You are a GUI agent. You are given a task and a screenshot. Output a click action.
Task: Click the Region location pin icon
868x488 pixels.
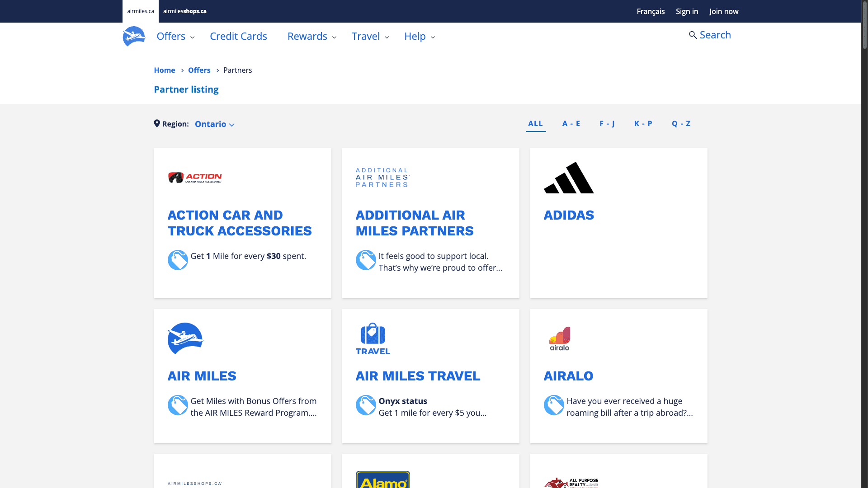[x=157, y=123]
